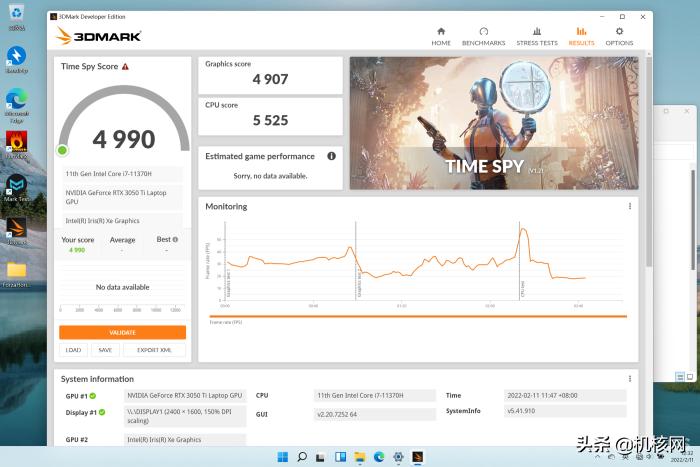Viewport: 700px width, 467px height.
Task: Click the Graphics score value 4 907
Action: (270, 79)
